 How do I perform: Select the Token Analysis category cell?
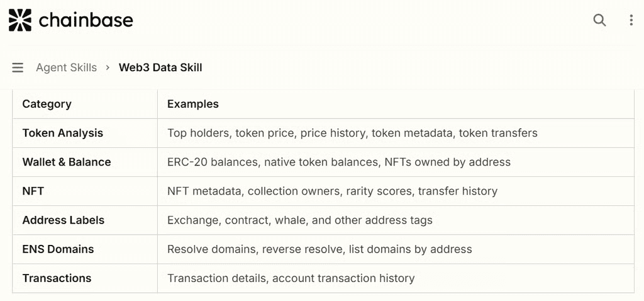point(62,133)
